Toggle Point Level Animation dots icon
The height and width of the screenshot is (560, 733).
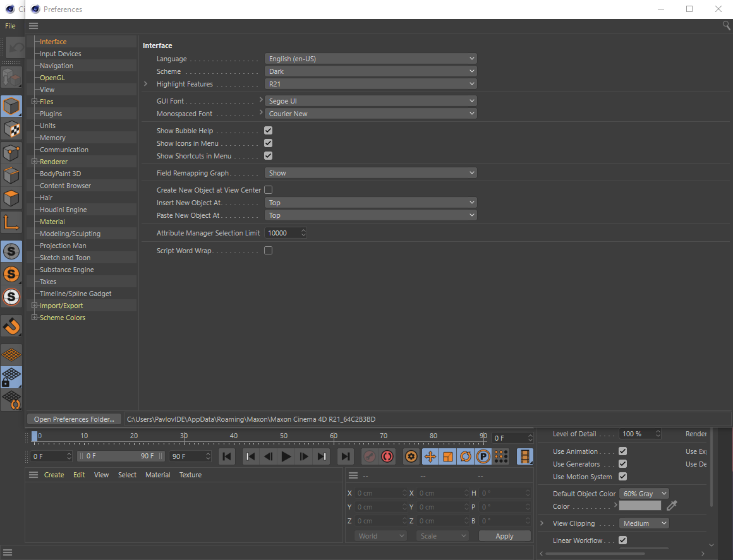click(501, 456)
